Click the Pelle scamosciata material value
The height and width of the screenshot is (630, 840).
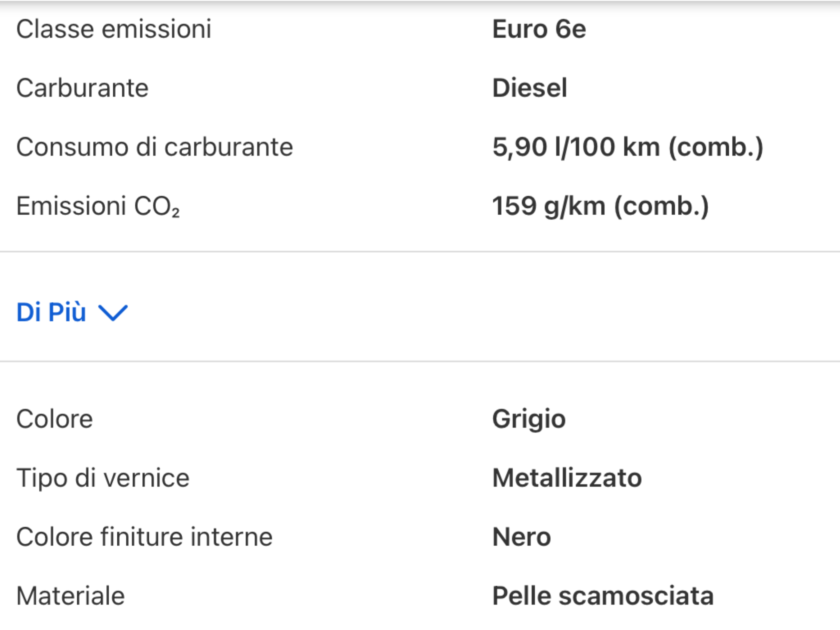[x=603, y=596]
